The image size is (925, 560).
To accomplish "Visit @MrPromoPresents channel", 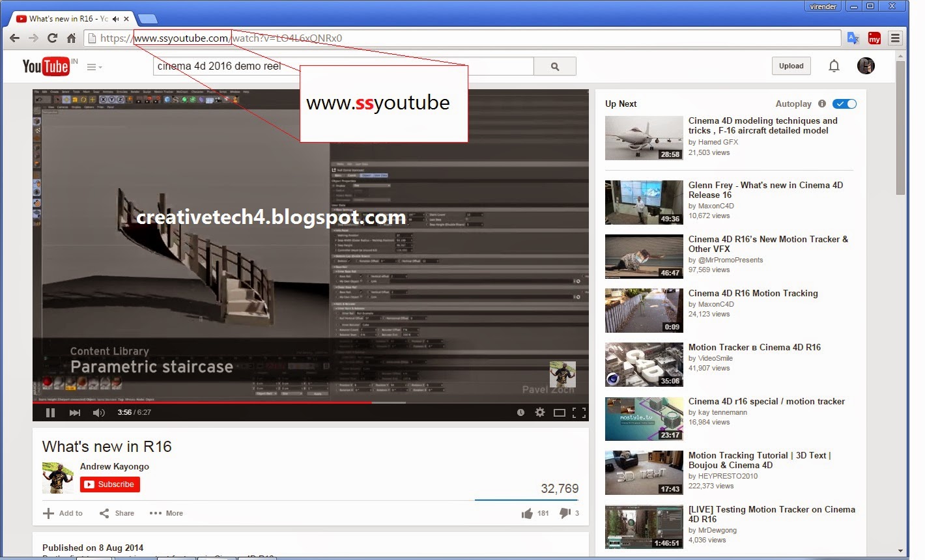I will click(x=730, y=260).
